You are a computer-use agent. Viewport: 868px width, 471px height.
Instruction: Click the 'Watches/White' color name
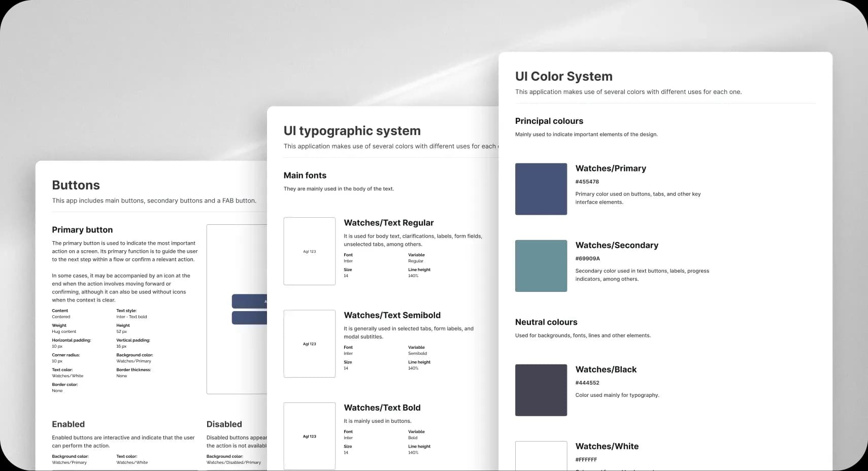607,446
